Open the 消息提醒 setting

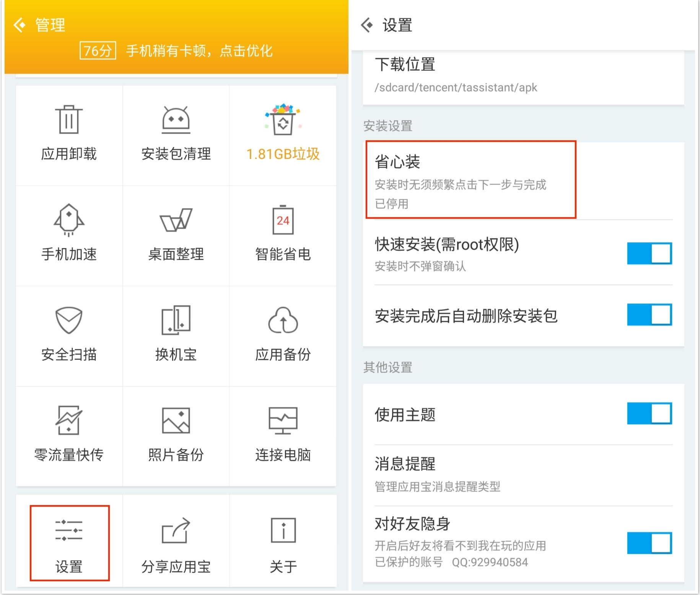click(x=523, y=475)
